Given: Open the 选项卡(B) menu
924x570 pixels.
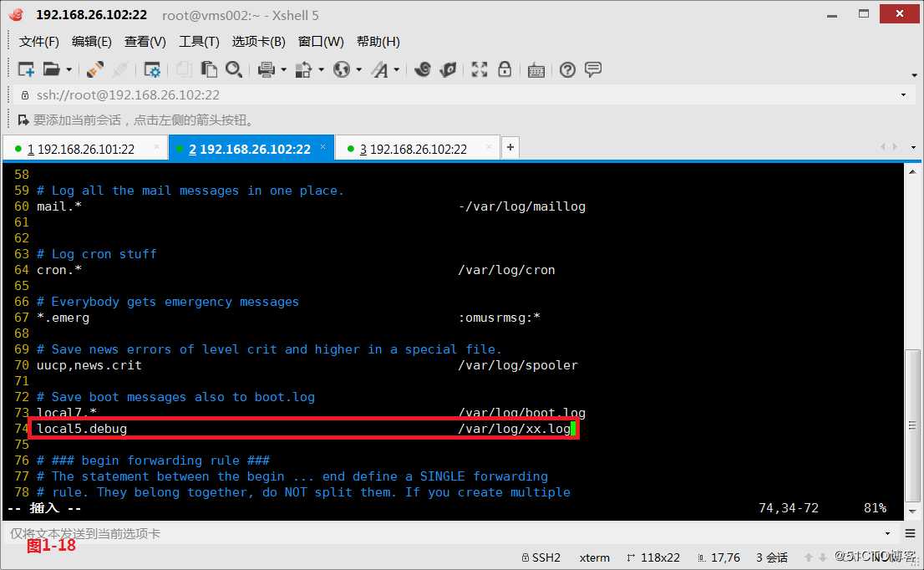Looking at the screenshot, I should click(x=259, y=41).
